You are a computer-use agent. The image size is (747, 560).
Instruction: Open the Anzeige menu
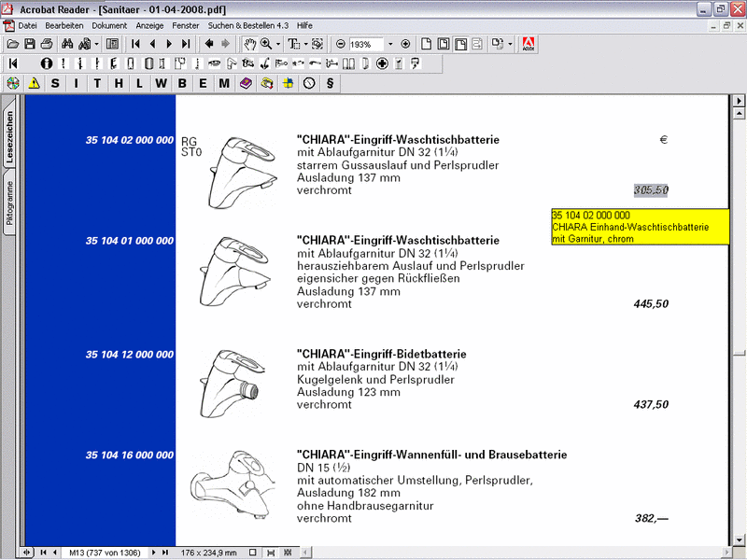coord(149,26)
